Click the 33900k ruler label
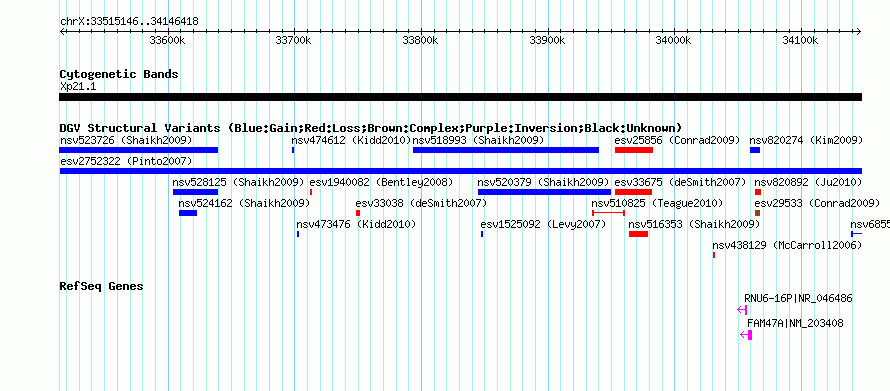 click(547, 40)
